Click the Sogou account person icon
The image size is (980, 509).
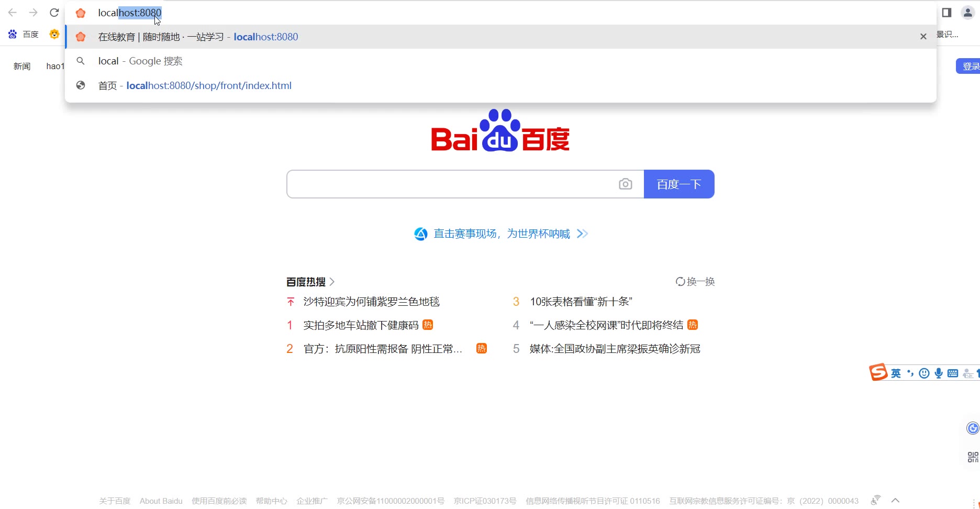(x=968, y=373)
